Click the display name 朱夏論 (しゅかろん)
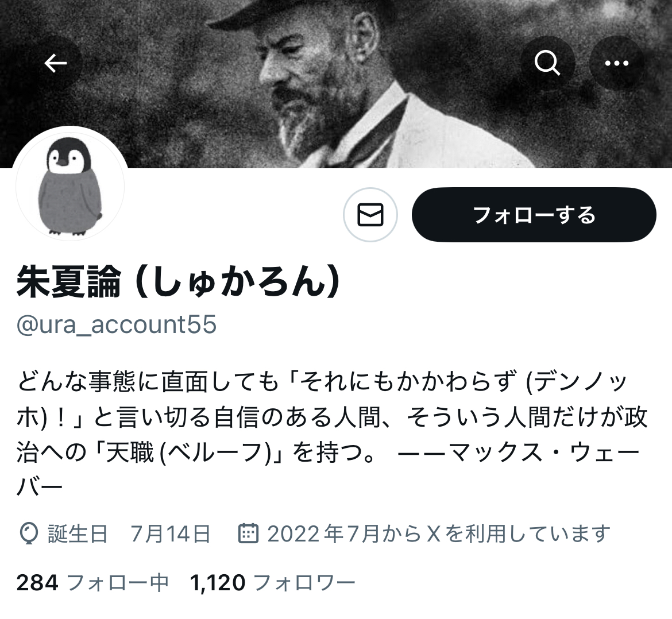 (179, 281)
